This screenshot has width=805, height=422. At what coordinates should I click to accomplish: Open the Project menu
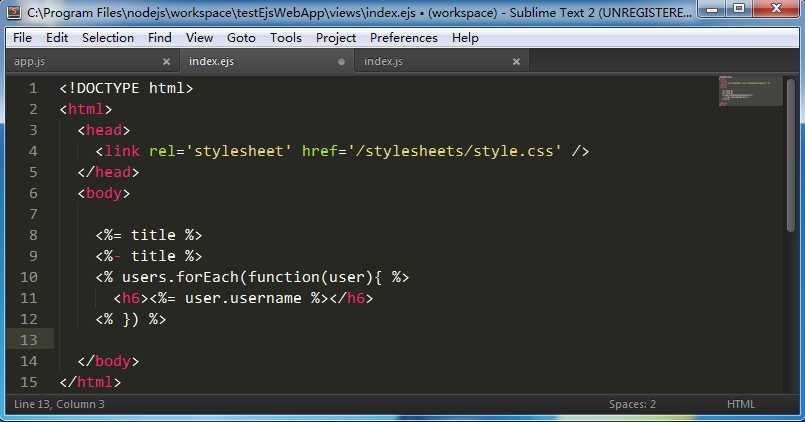[x=336, y=38]
